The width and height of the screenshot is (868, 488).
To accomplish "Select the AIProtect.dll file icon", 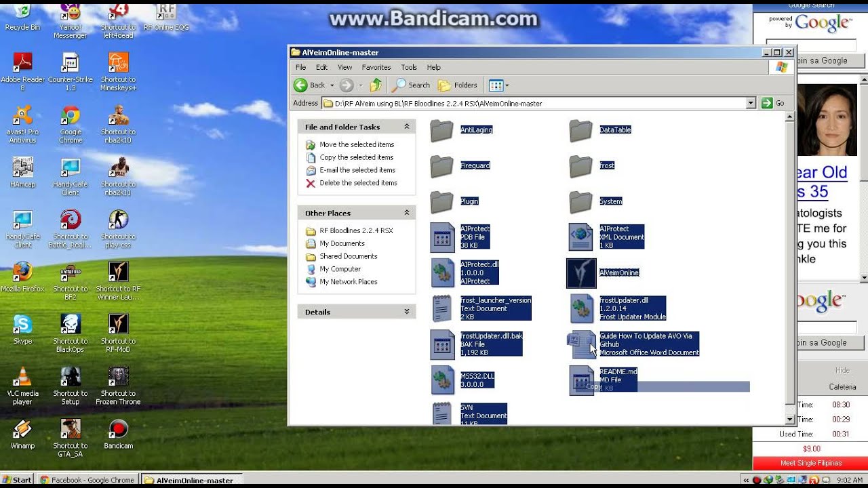I will tap(442, 272).
